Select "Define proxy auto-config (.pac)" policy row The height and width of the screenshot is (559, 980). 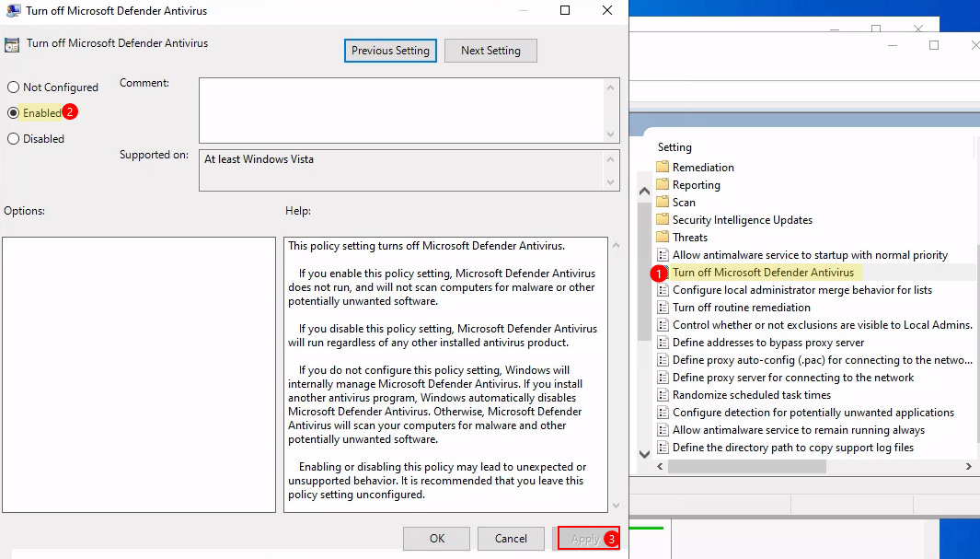(823, 360)
